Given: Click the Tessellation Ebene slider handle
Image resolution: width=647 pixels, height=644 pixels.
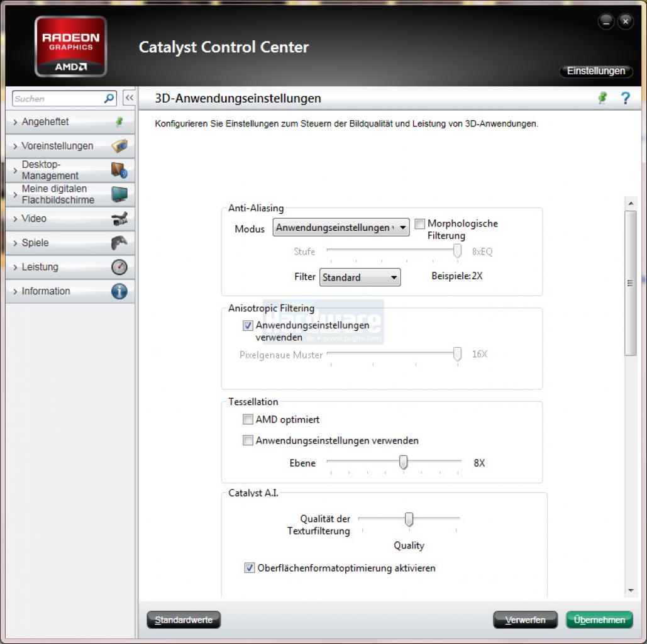Looking at the screenshot, I should point(404,462).
